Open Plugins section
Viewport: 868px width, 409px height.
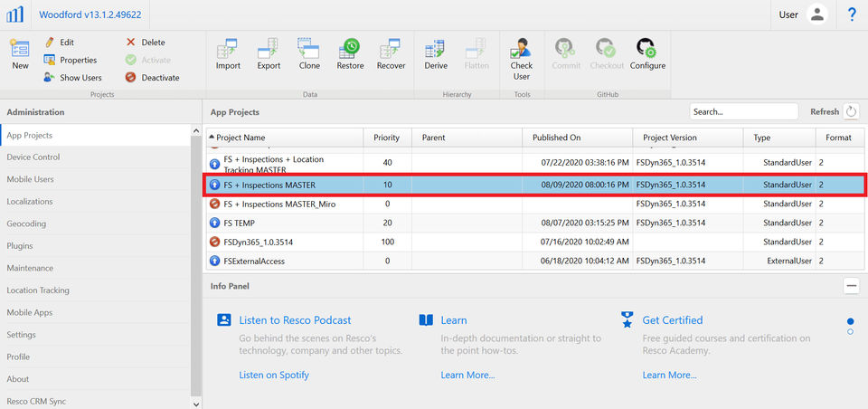tap(95, 246)
